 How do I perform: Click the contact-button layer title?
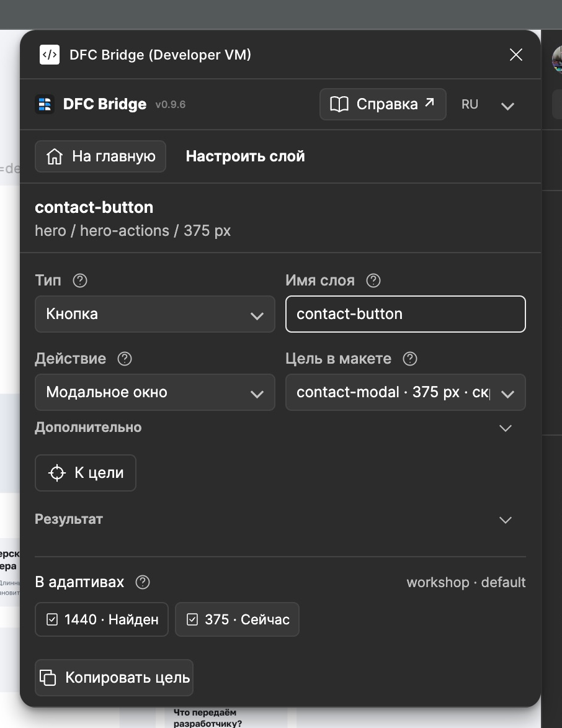(94, 207)
